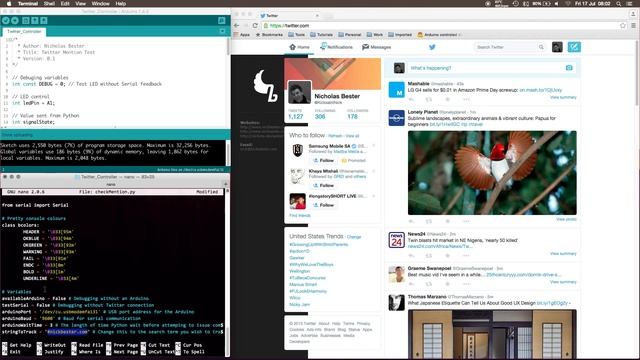The width and height of the screenshot is (640, 360).
Task: Open the Imported bookmark folder
Action: (400, 35)
